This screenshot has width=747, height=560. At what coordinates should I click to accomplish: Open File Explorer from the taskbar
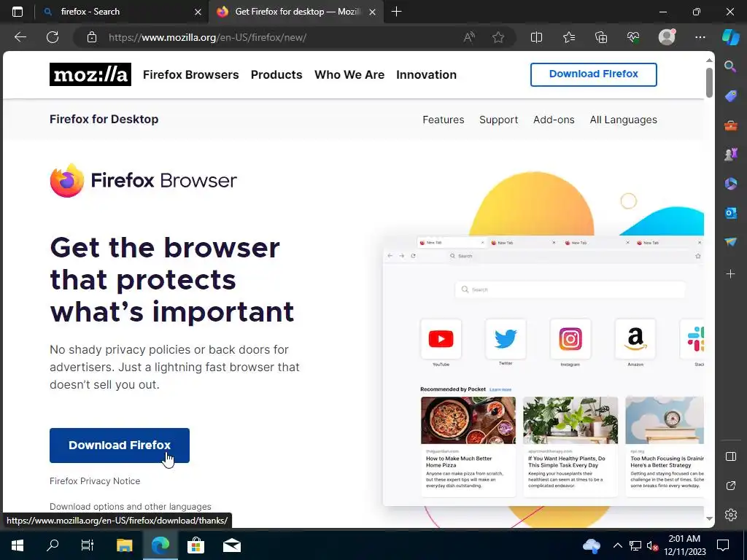click(x=124, y=545)
